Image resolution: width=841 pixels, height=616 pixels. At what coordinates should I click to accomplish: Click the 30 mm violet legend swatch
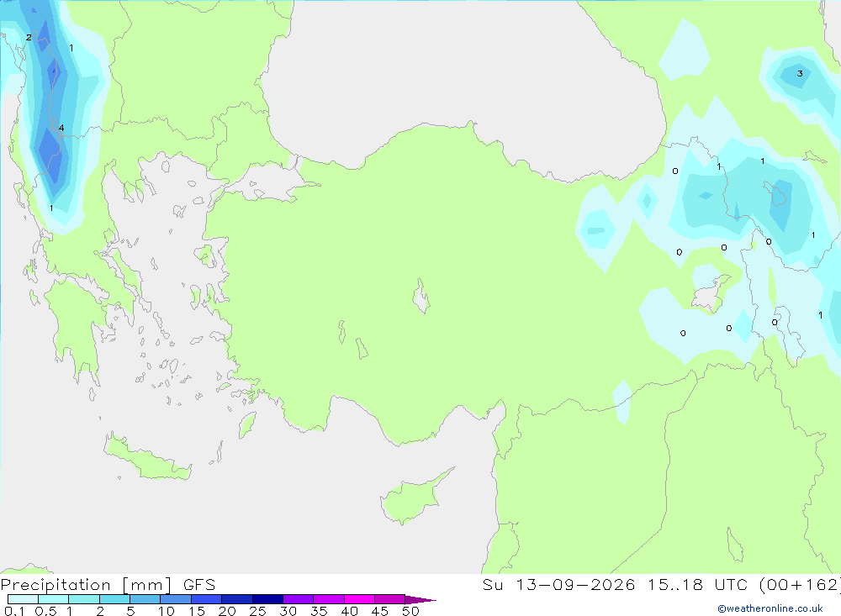pos(298,599)
